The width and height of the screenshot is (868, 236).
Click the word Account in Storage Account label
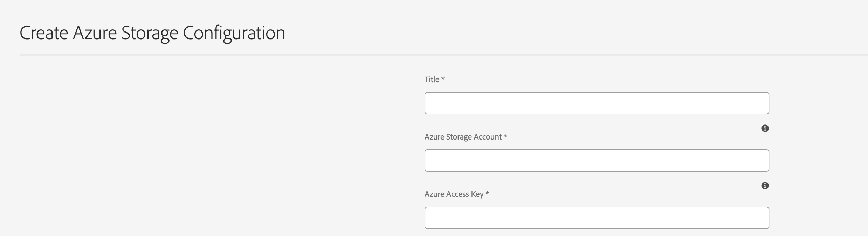(488, 137)
